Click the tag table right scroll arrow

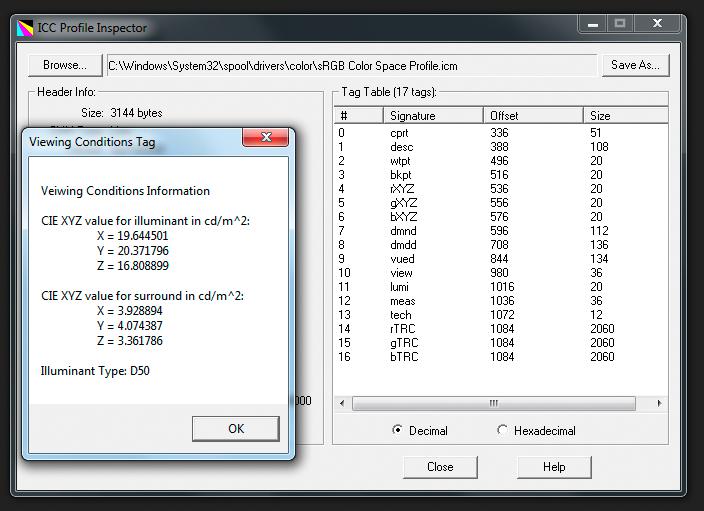tap(659, 403)
